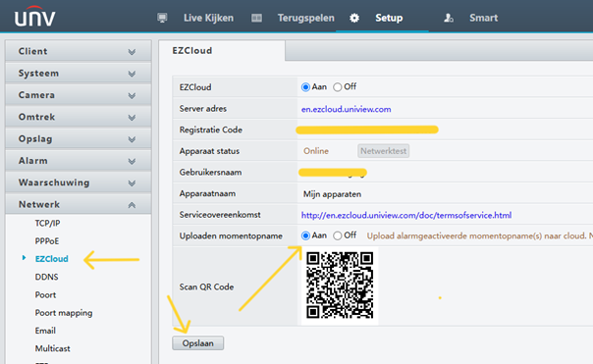593x364 pixels.
Task: Open the Terugspelen tab
Action: pos(306,18)
